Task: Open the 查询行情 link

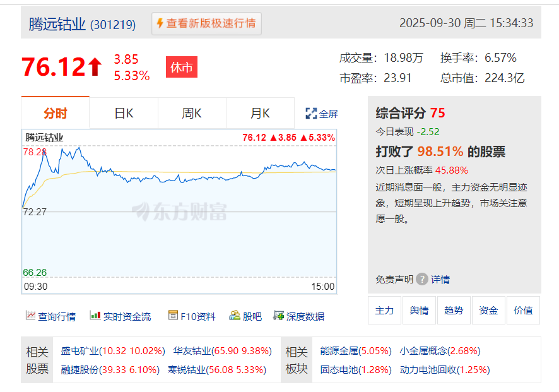Action: click(57, 316)
